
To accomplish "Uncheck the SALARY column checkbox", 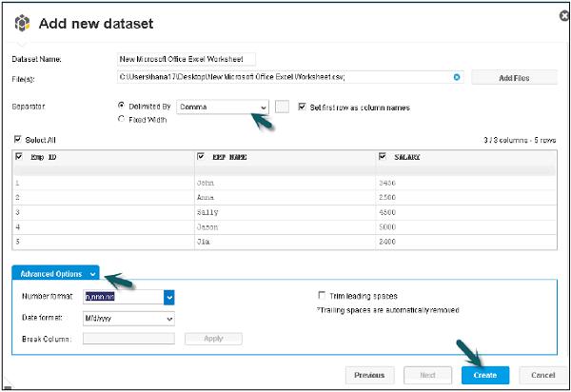I will pyautogui.click(x=382, y=156).
